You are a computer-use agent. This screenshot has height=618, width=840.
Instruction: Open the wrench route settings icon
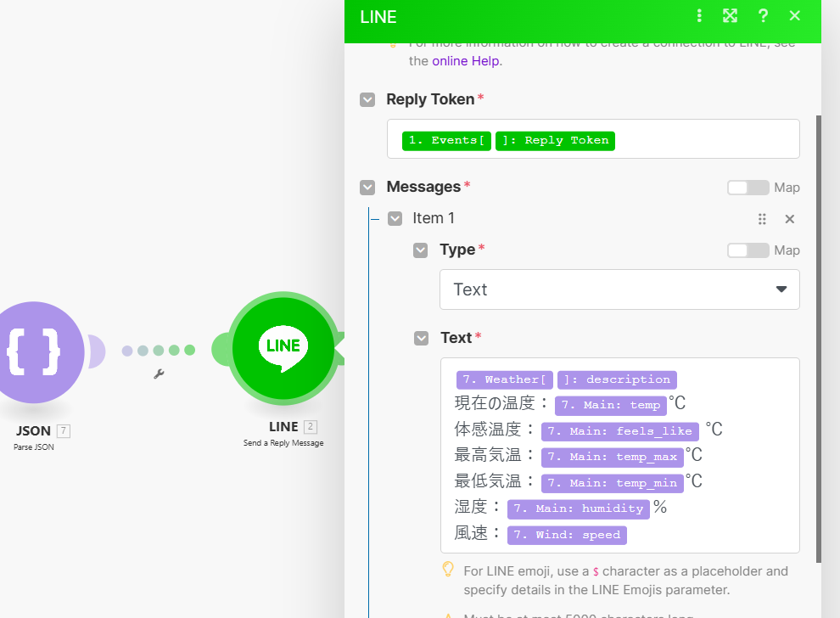159,374
